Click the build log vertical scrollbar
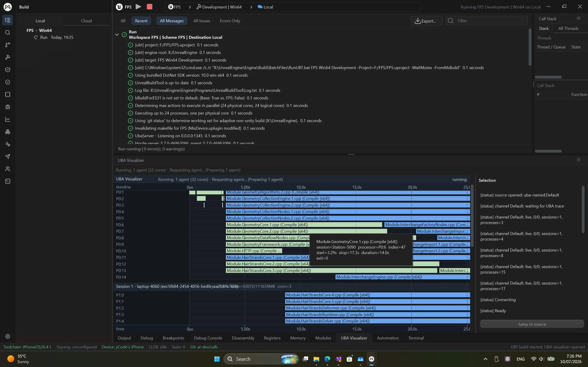 coord(530,47)
